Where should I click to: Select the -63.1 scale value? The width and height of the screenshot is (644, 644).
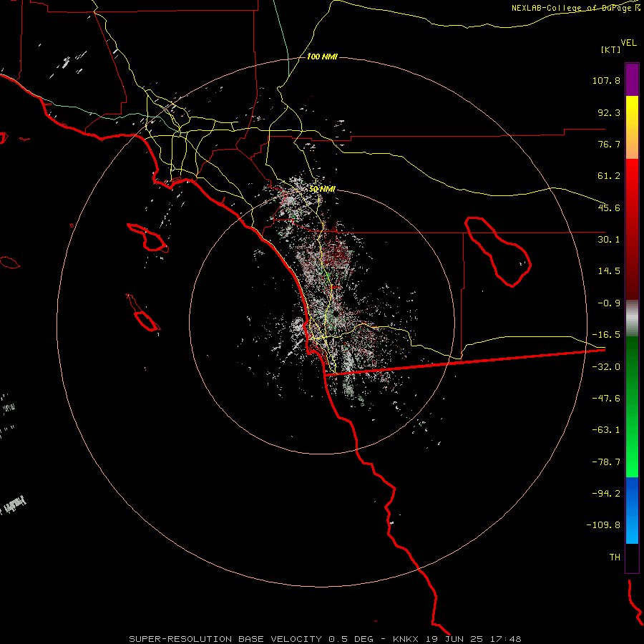pos(606,430)
